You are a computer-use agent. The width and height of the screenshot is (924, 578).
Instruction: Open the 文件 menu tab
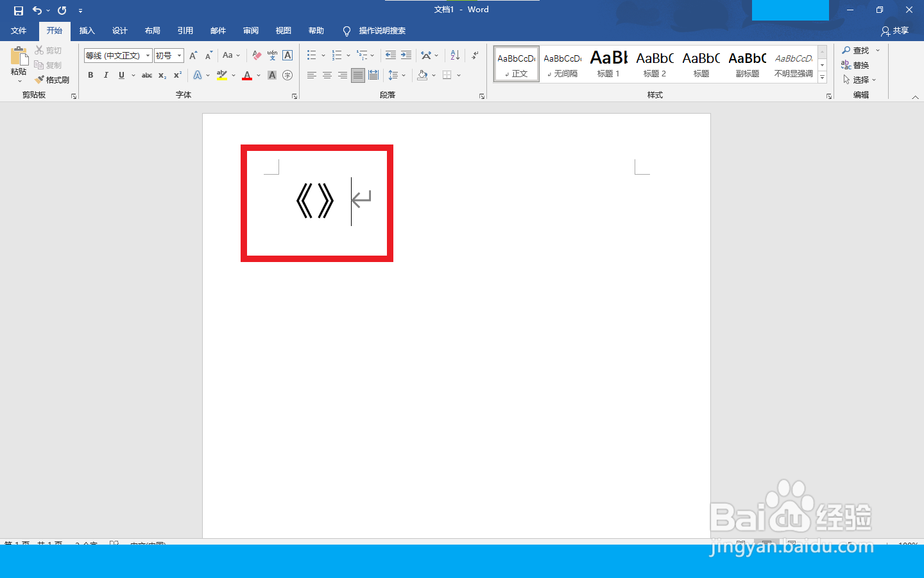click(x=19, y=31)
